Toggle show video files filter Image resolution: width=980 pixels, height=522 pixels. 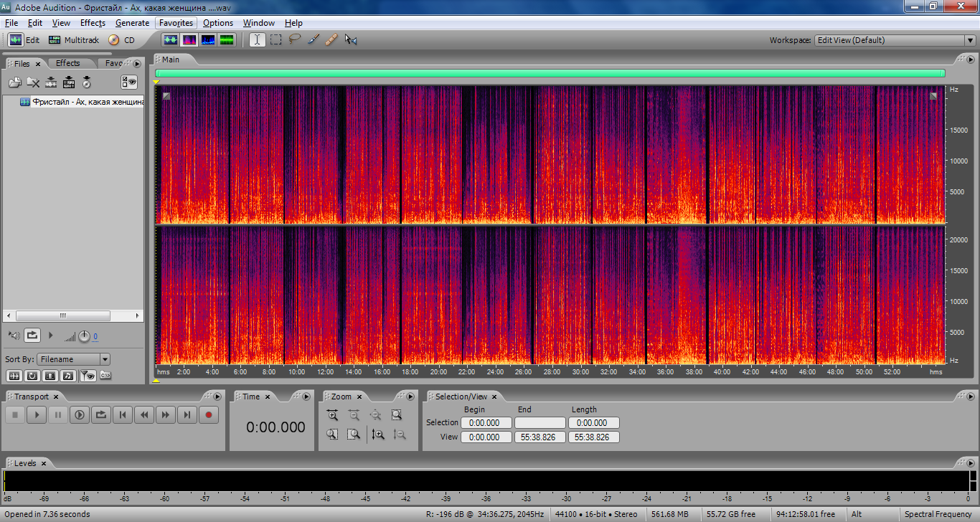click(x=50, y=375)
